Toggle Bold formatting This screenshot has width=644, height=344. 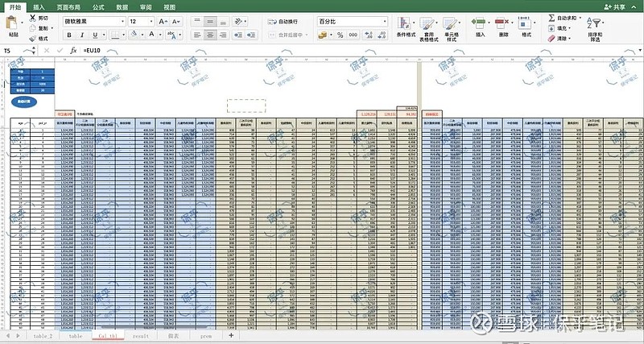coord(69,35)
